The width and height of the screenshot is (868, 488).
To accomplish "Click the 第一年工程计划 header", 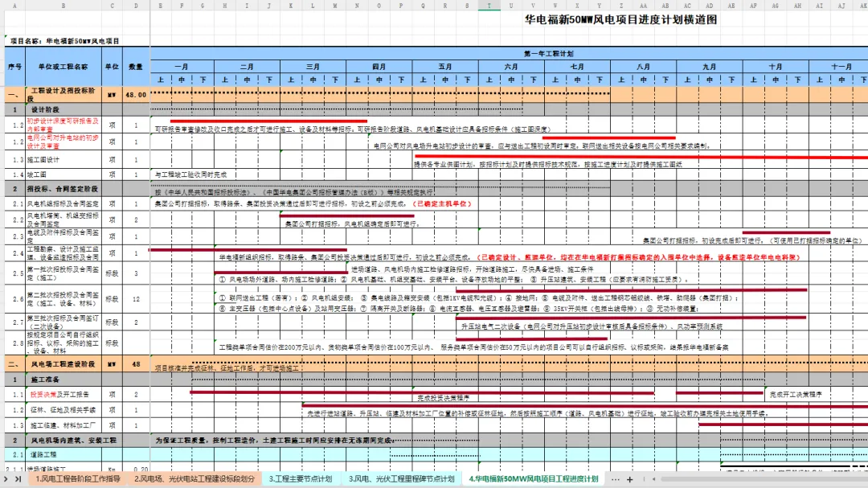I will click(x=549, y=54).
